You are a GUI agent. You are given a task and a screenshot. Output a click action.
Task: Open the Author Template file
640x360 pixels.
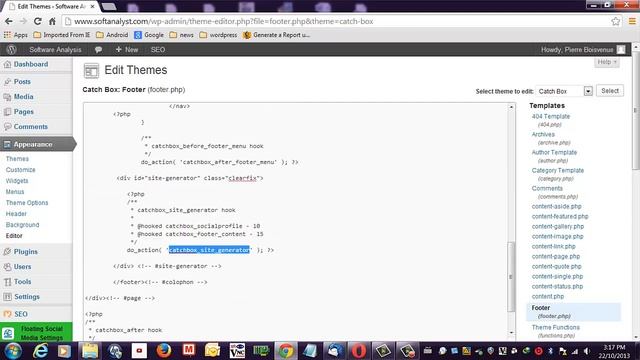[554, 152]
